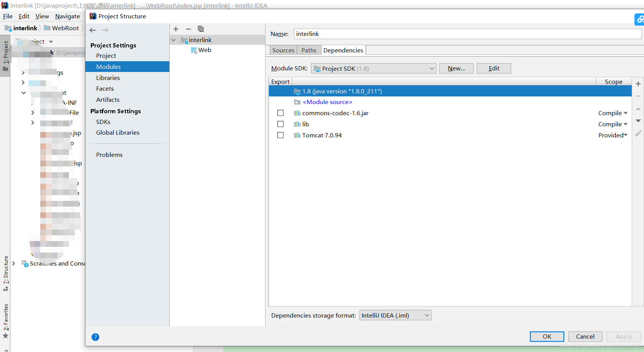Viewport: 644px width, 352px height.
Task: Open the Module SDK dropdown
Action: tap(374, 68)
